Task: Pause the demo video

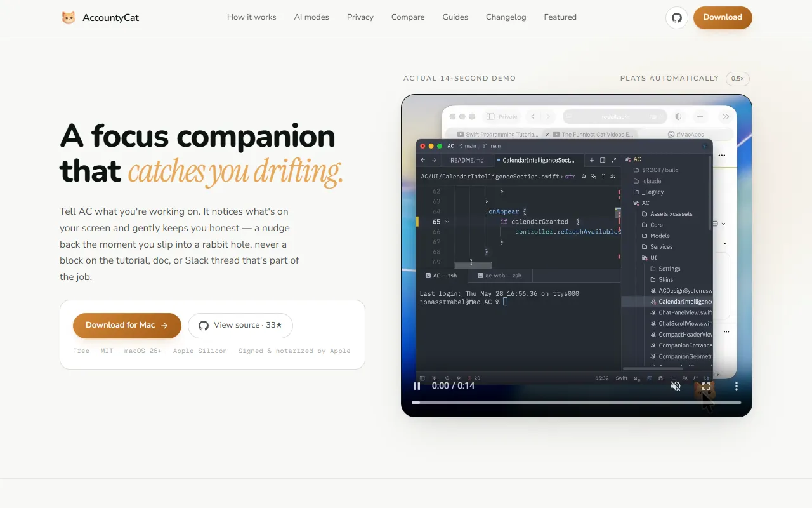Action: click(x=417, y=386)
